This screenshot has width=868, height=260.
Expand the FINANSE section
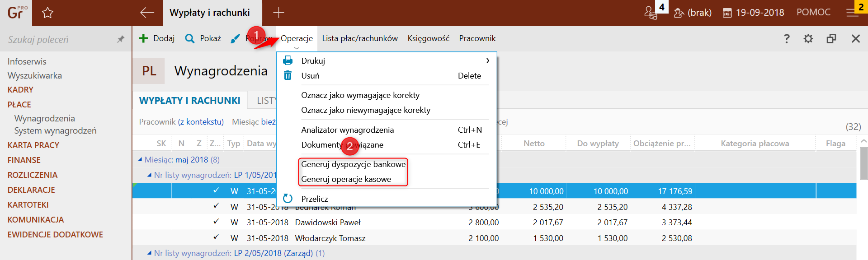(24, 160)
